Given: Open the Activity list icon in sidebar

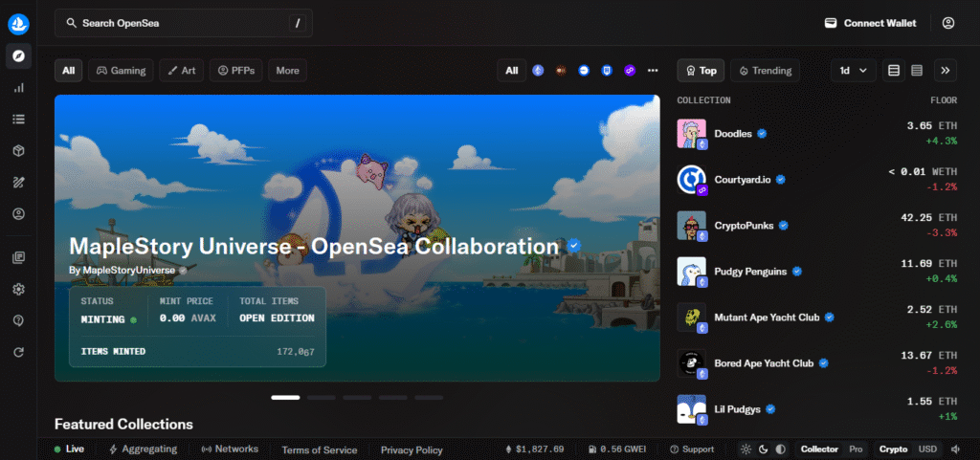Looking at the screenshot, I should pos(19,120).
